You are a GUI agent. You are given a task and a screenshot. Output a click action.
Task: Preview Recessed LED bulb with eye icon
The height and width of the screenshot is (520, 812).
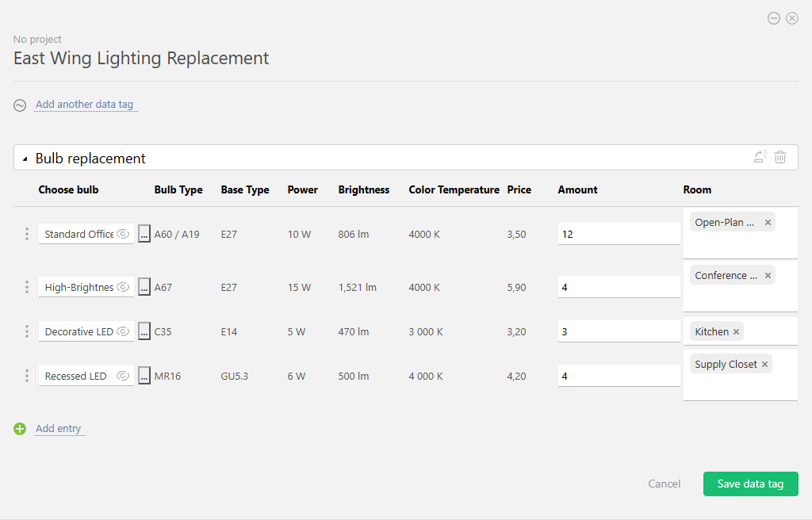tap(123, 376)
